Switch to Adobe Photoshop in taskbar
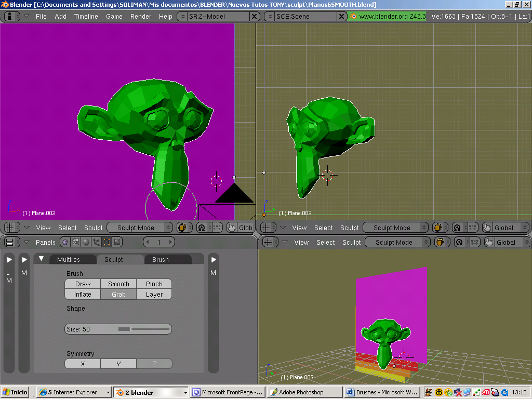The height and width of the screenshot is (399, 532). 304,392
